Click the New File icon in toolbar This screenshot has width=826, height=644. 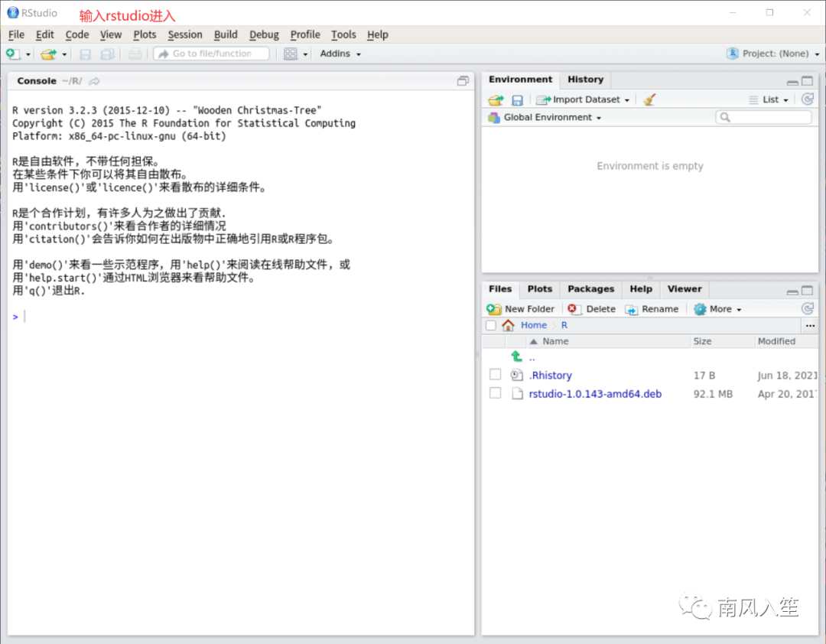click(x=13, y=54)
